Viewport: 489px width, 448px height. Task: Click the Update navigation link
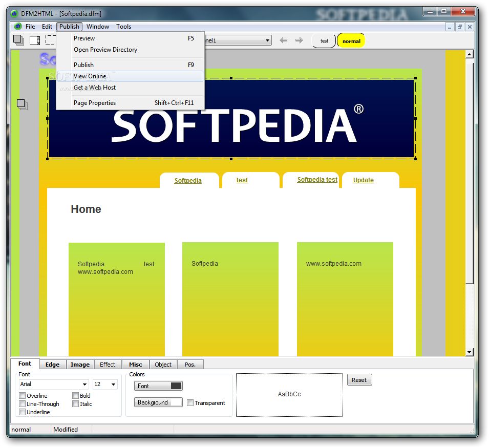(x=364, y=180)
